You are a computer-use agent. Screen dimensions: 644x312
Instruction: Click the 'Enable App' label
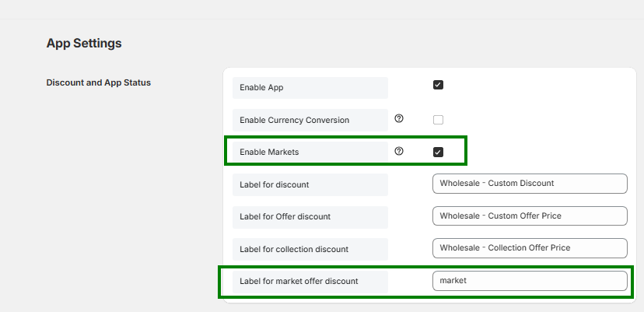(x=261, y=88)
